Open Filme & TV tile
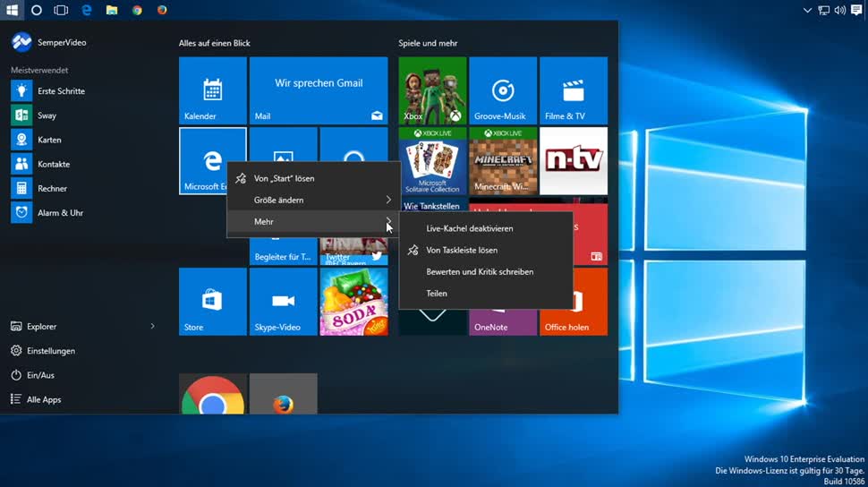 point(574,90)
